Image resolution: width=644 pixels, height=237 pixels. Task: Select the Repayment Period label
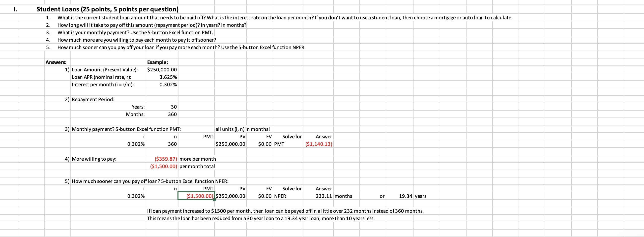93,99
